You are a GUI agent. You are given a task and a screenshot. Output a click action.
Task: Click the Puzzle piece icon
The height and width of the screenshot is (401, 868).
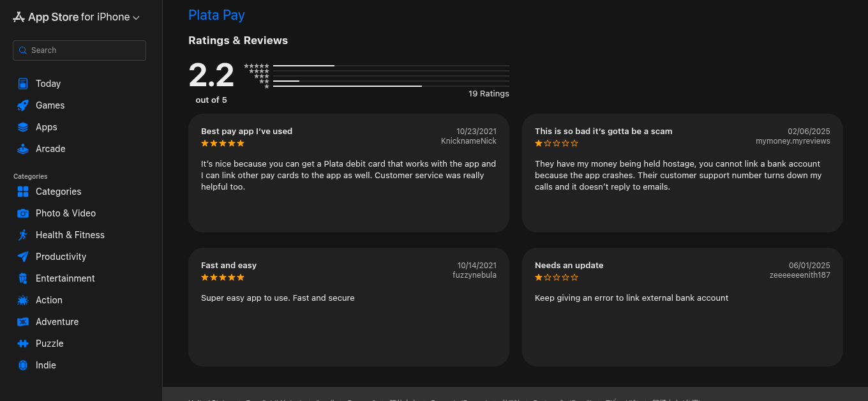tap(23, 344)
